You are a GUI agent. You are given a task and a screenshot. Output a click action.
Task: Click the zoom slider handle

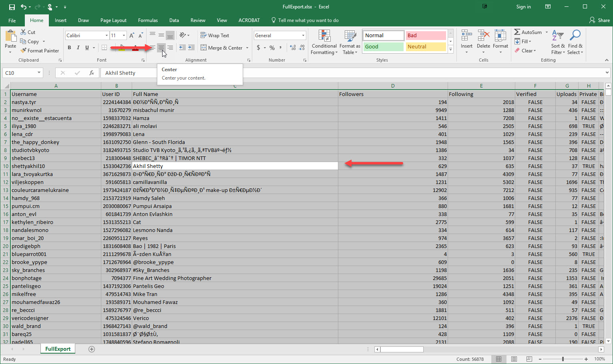point(563,359)
